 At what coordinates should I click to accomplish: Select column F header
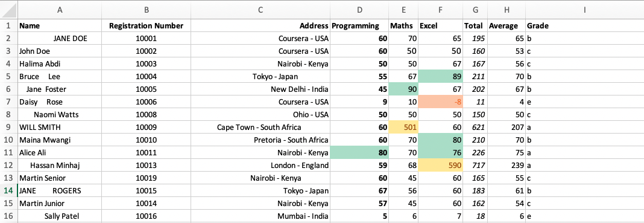(440, 10)
